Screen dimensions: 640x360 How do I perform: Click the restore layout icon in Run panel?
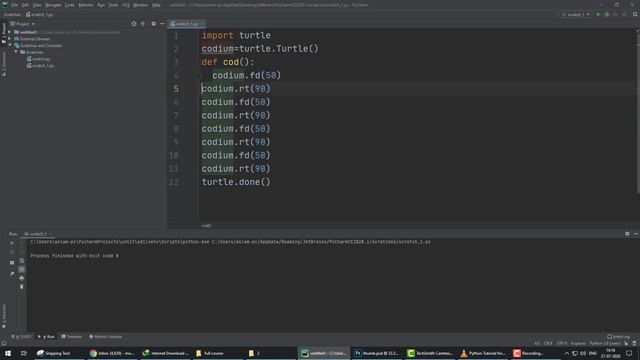(12, 262)
